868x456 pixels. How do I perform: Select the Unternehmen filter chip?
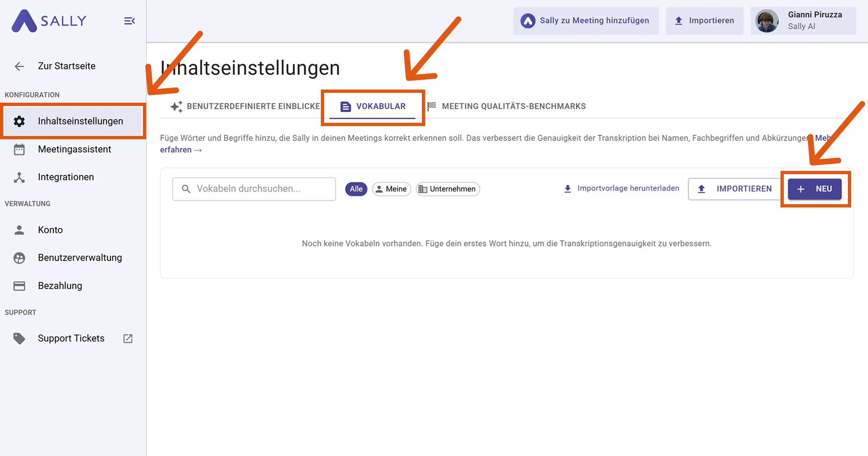(x=448, y=189)
